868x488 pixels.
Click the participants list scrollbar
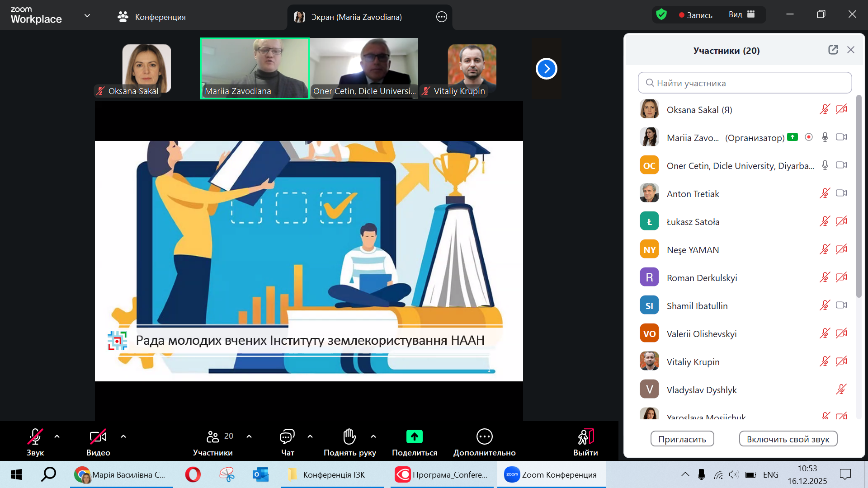click(x=859, y=197)
